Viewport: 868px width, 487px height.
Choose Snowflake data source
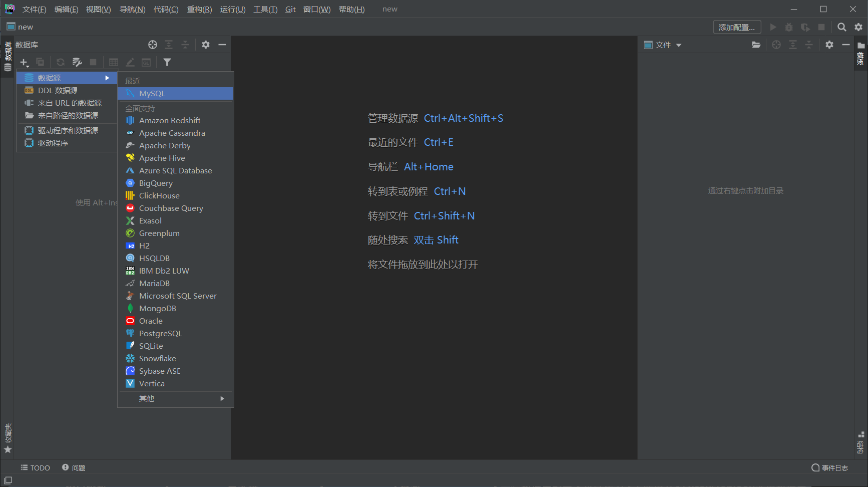tap(176, 358)
